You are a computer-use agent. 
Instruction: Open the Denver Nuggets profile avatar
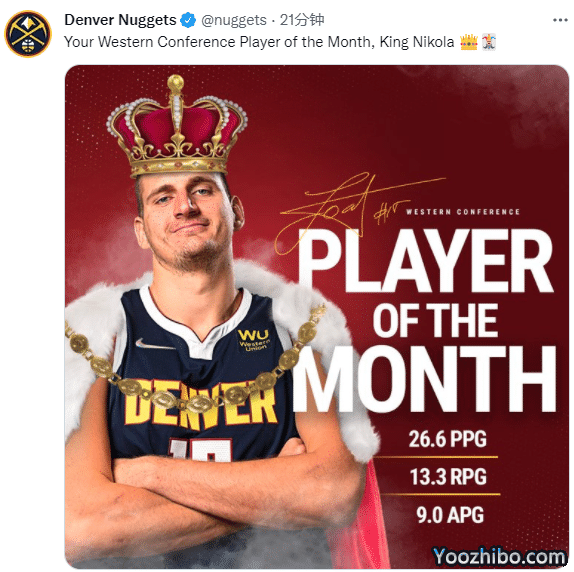[28, 34]
